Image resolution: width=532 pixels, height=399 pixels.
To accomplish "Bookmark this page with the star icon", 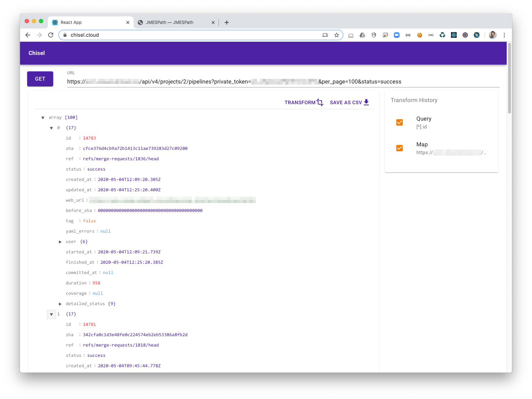I will click(x=336, y=35).
